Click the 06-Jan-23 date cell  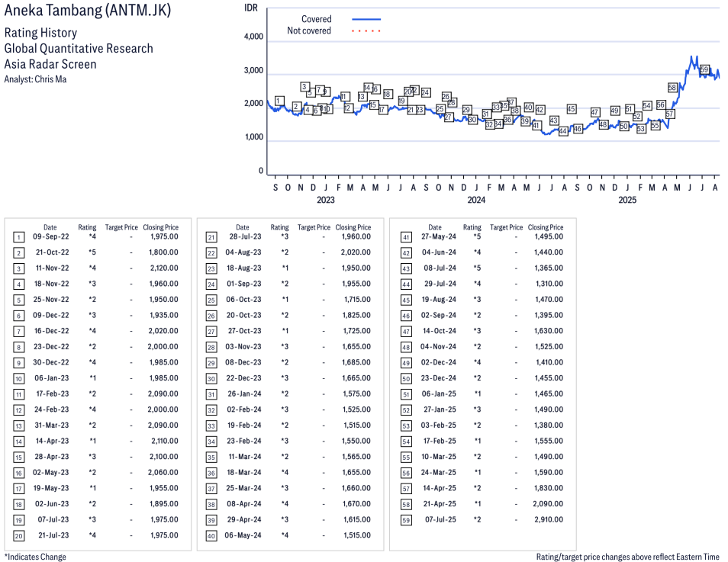pos(52,378)
